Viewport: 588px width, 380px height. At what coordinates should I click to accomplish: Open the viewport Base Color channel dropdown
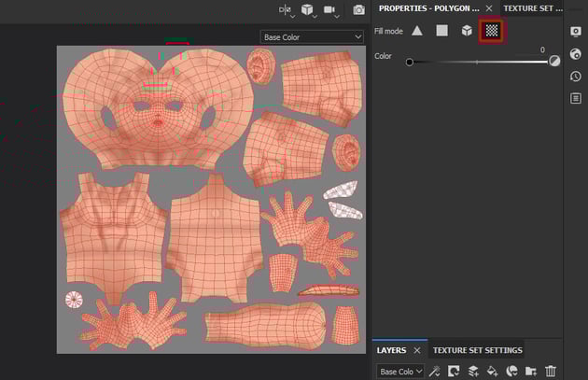312,37
